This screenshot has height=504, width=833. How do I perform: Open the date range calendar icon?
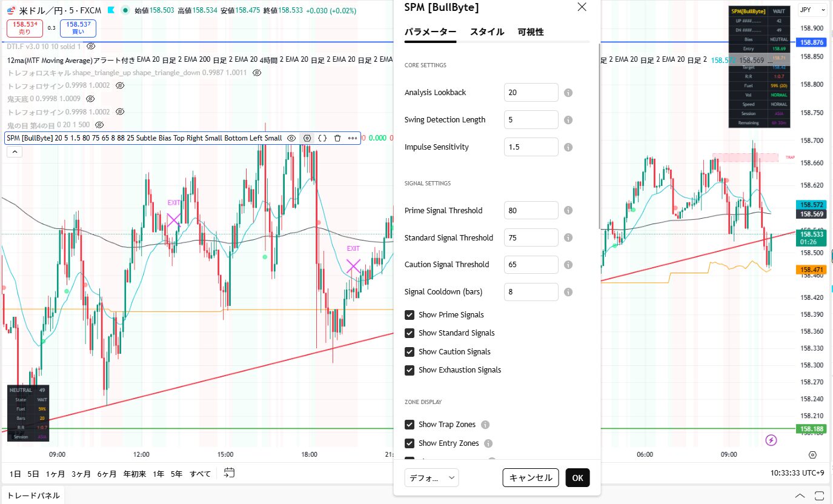click(229, 472)
